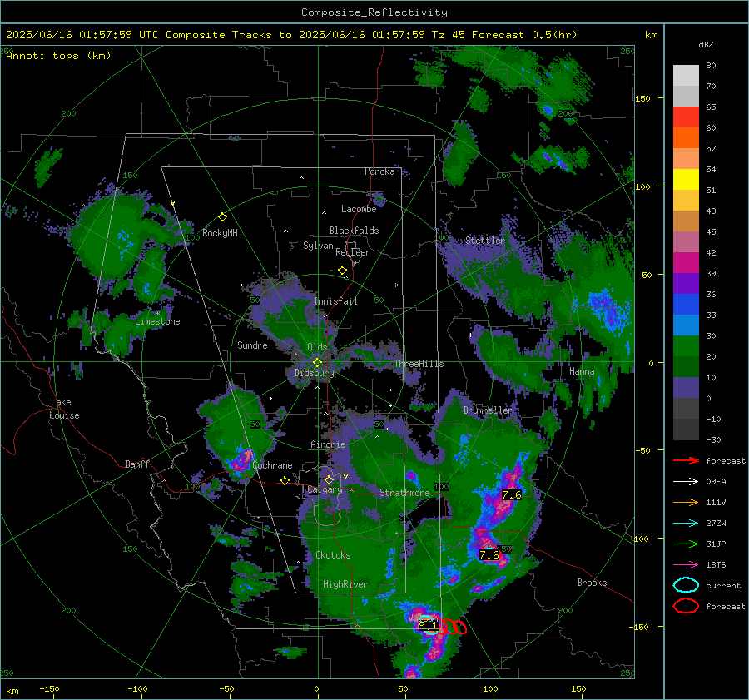Click the RedDeer city label
This screenshot has width=749, height=700.
(x=353, y=252)
